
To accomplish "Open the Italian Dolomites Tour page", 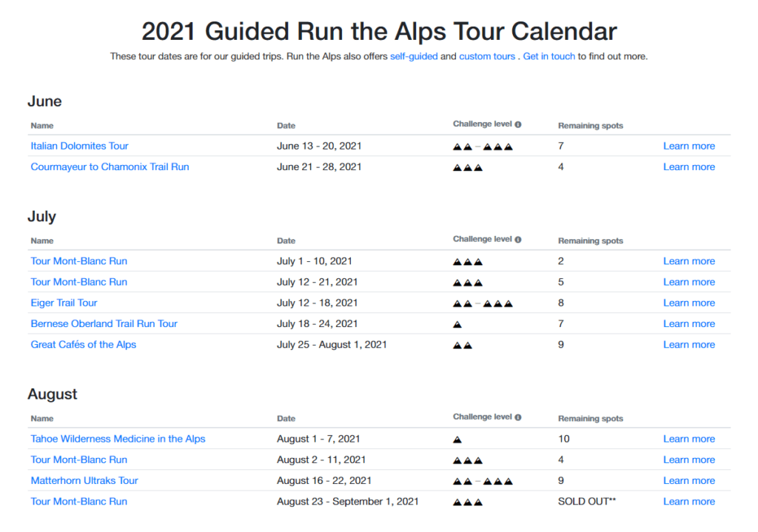I will [x=79, y=146].
